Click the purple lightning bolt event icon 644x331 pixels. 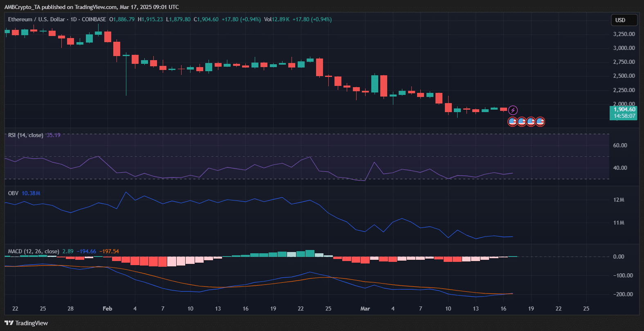click(513, 110)
